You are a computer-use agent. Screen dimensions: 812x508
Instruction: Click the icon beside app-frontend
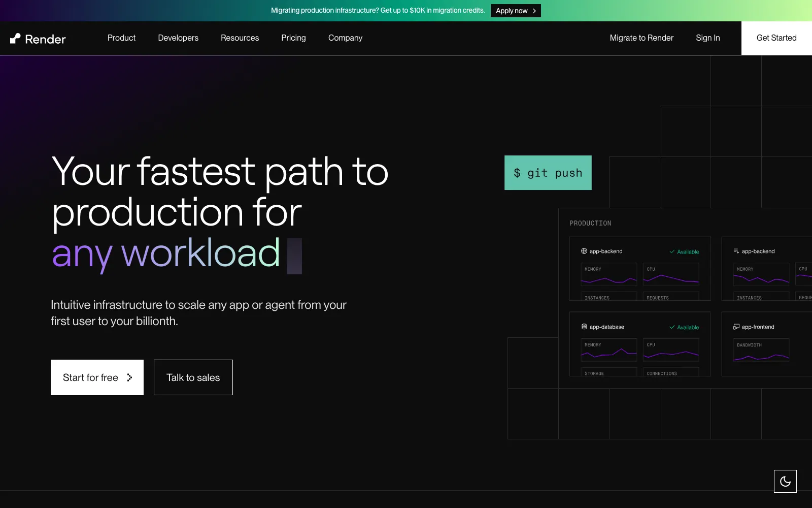click(736, 327)
